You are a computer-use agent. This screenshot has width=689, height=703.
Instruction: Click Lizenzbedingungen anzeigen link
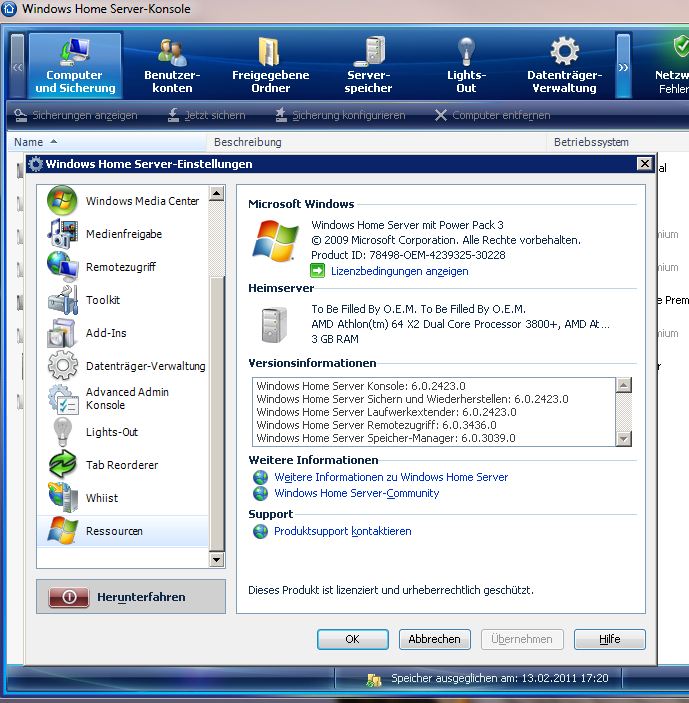[399, 271]
